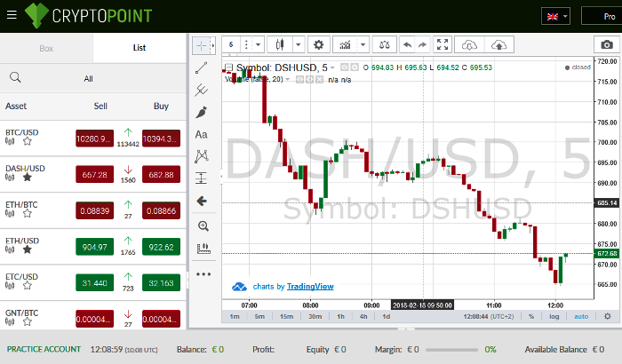
Task: Open the language flag selector
Action: tap(555, 17)
